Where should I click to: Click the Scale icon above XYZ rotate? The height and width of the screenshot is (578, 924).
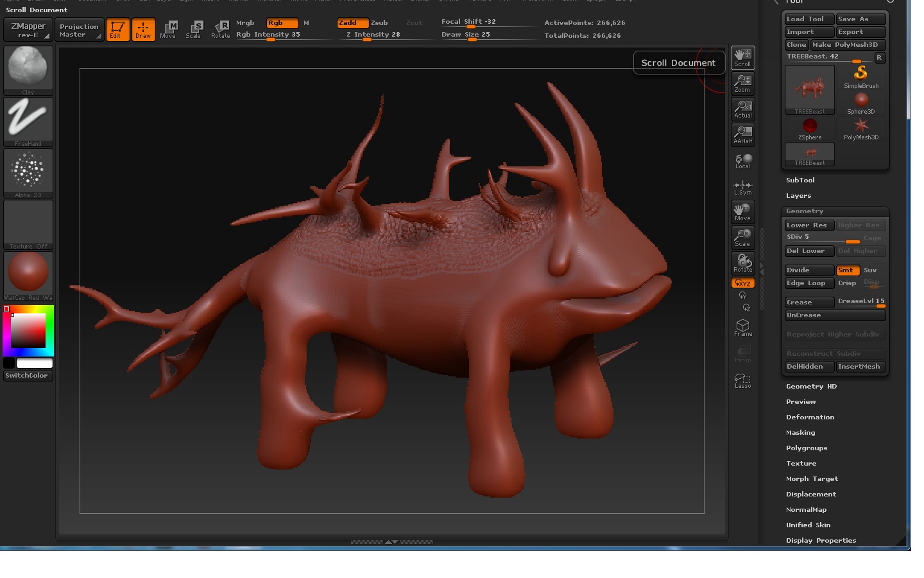tap(742, 238)
